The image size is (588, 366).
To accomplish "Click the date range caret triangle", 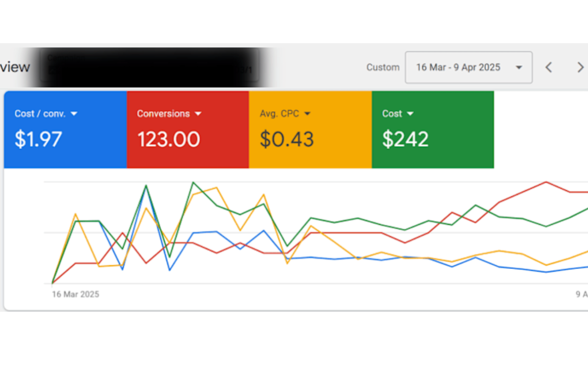I will [519, 68].
